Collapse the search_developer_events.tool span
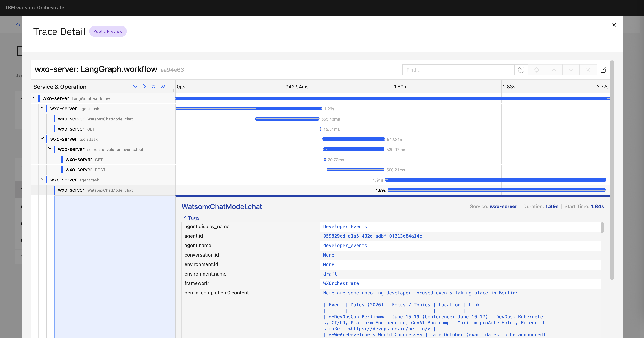Viewport: 644px width, 338px height. [x=50, y=149]
